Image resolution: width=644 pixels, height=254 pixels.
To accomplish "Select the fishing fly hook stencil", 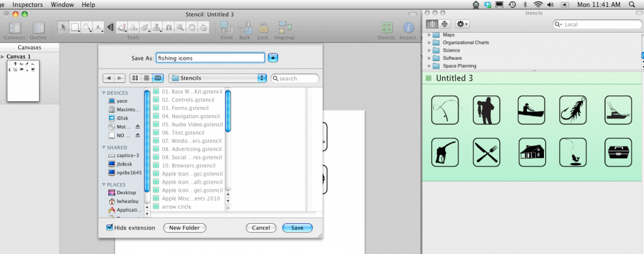I will (x=572, y=110).
